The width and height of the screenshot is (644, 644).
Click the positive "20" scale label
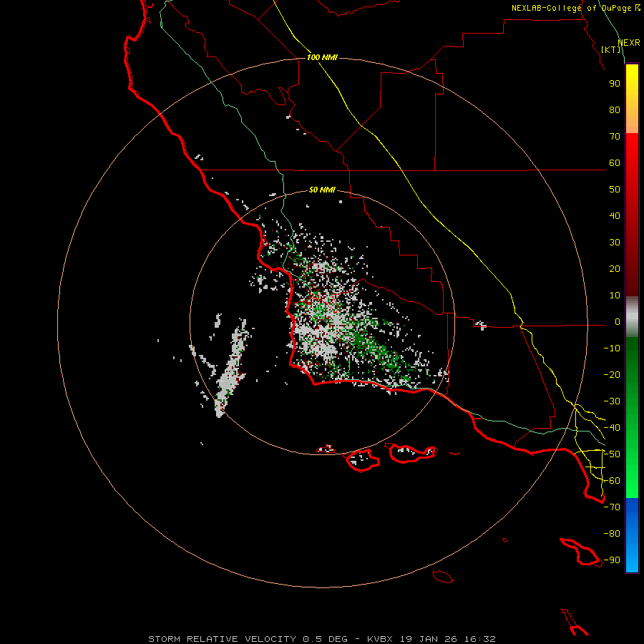(615, 269)
